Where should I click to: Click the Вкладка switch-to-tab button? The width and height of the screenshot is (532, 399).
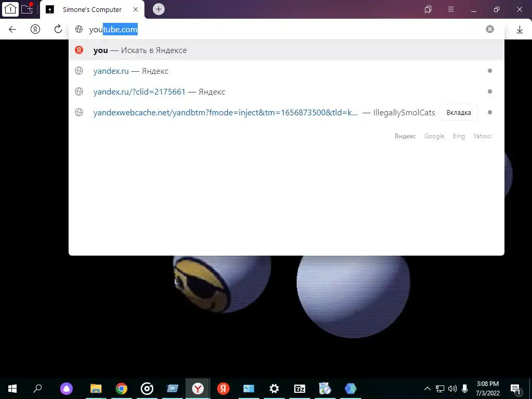click(458, 112)
